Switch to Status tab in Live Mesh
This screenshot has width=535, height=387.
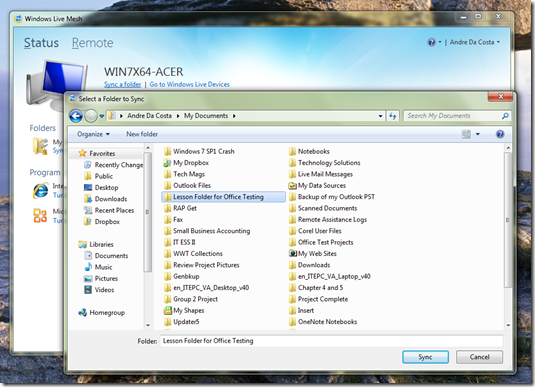click(x=41, y=43)
